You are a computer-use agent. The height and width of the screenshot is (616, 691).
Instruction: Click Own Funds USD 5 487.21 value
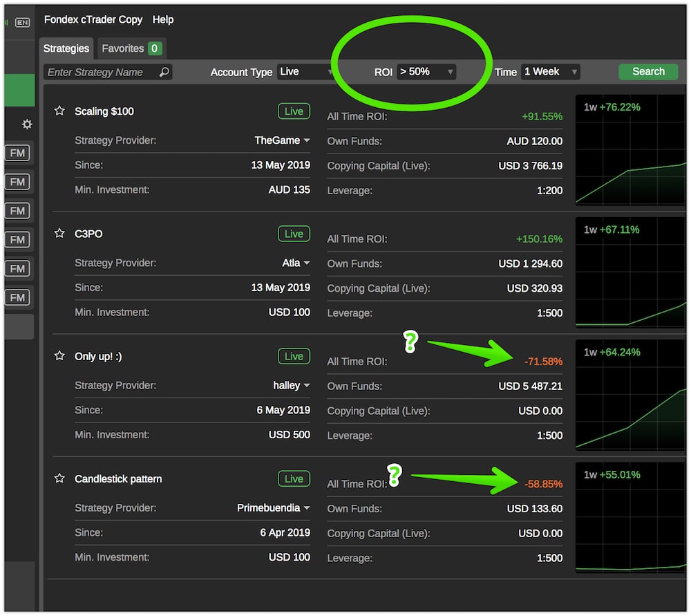pos(531,386)
